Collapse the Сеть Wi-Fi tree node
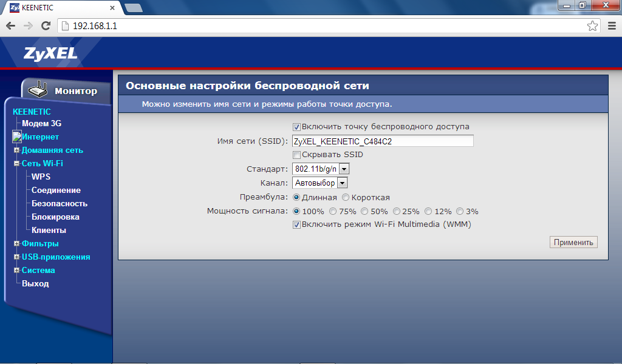Screen dimensions: 622x364 (x=16, y=163)
